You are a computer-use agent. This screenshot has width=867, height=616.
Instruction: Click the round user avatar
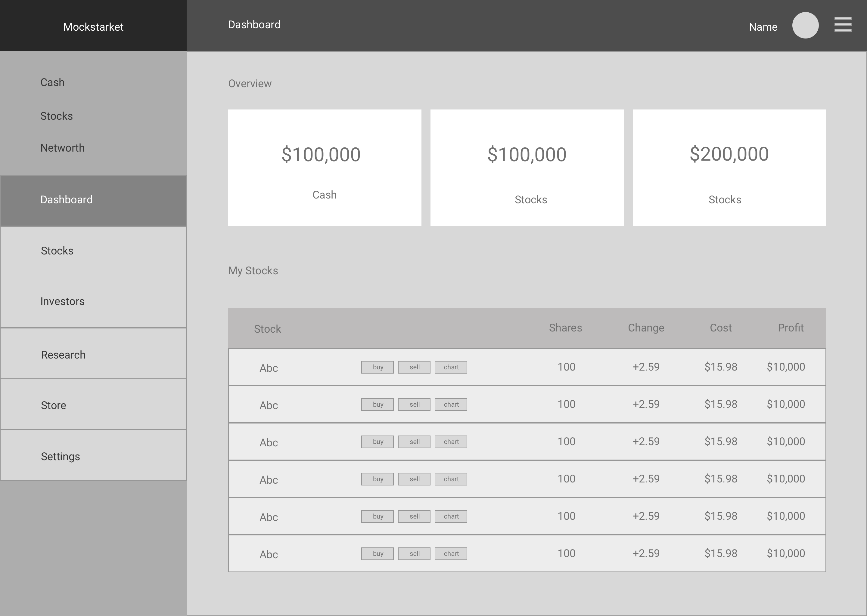click(805, 25)
